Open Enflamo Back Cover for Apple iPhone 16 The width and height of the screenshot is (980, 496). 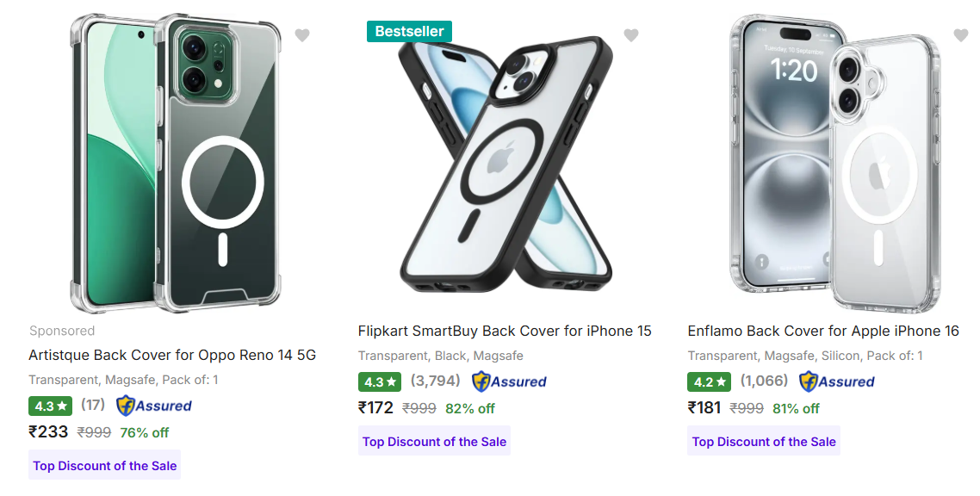823,331
